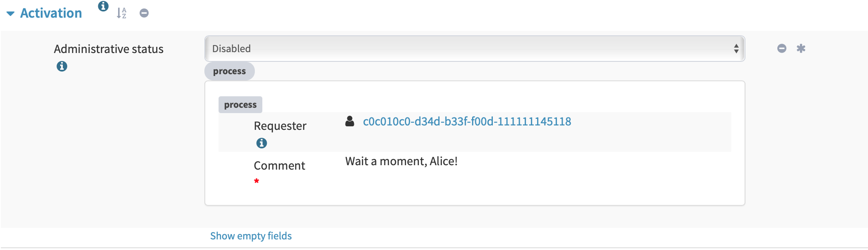Viewport: 868px width, 250px height.
Task: Click the A-Z sort icon
Action: pos(122,13)
